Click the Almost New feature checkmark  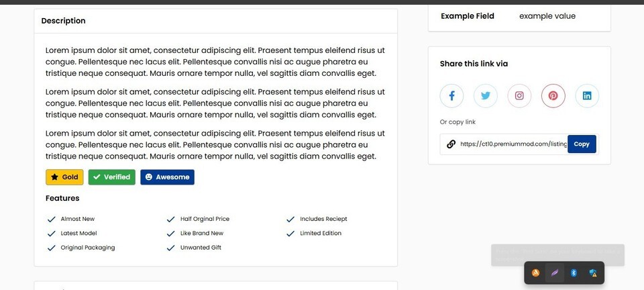coord(52,220)
